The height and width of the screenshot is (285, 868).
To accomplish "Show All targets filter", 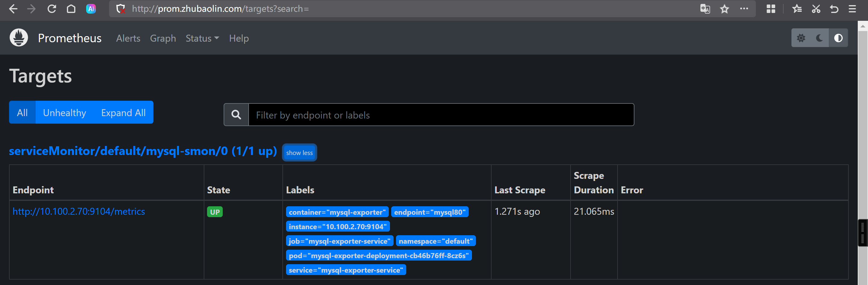I will coord(22,112).
